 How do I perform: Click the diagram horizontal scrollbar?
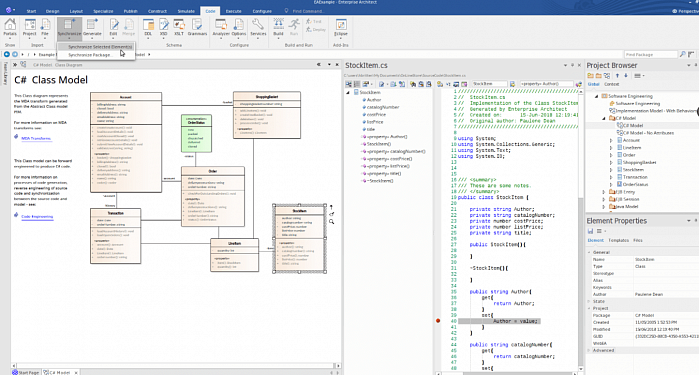click(x=176, y=366)
